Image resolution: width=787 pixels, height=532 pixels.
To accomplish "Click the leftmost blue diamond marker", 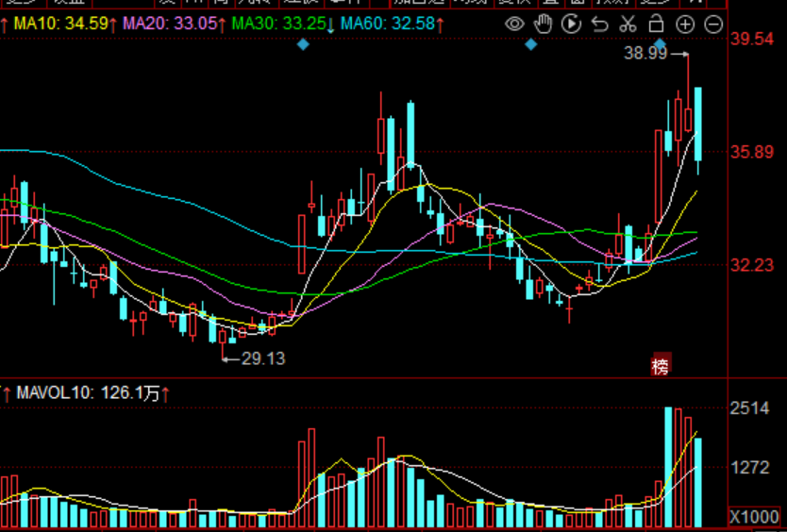I will point(303,44).
